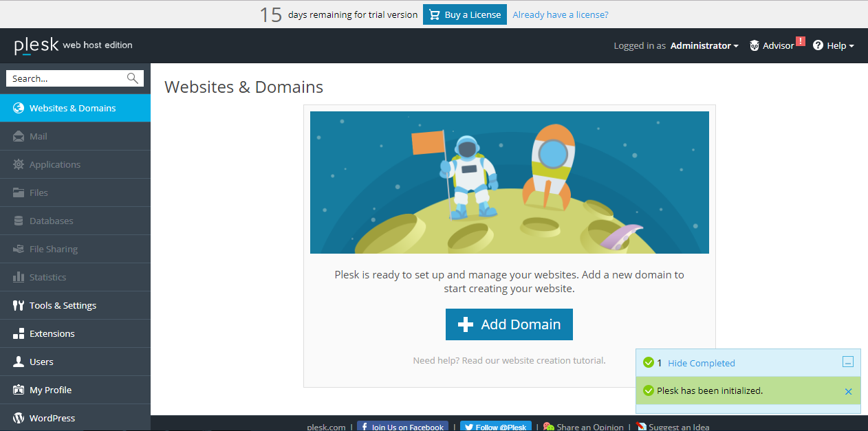Image resolution: width=868 pixels, height=431 pixels.
Task: Click the WordPress logo icon in sidebar
Action: [x=19, y=418]
